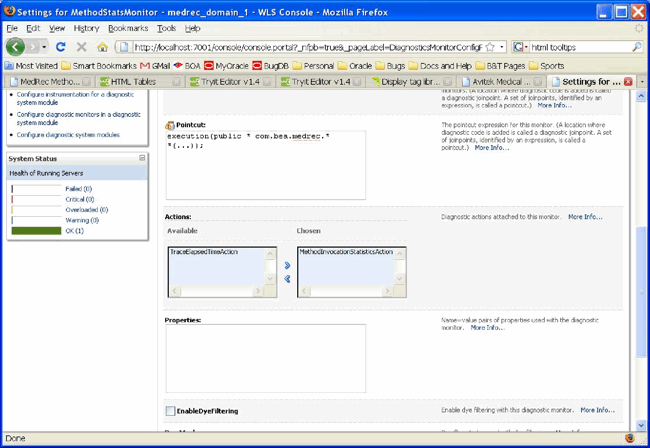Open the URL history dropdown arrow
Screen dimensions: 650x448
(x=502, y=47)
